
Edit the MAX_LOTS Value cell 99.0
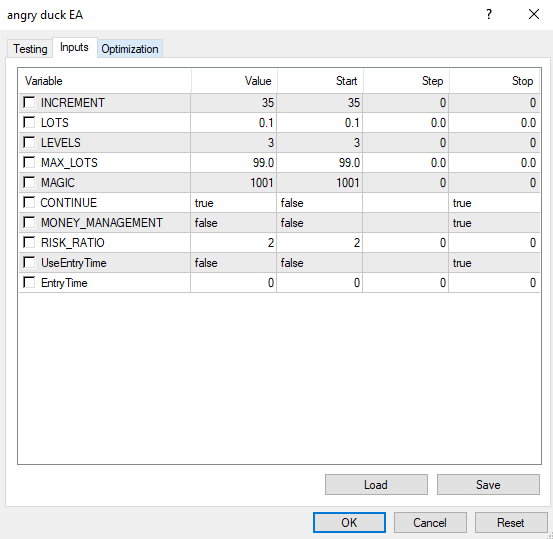pos(233,163)
